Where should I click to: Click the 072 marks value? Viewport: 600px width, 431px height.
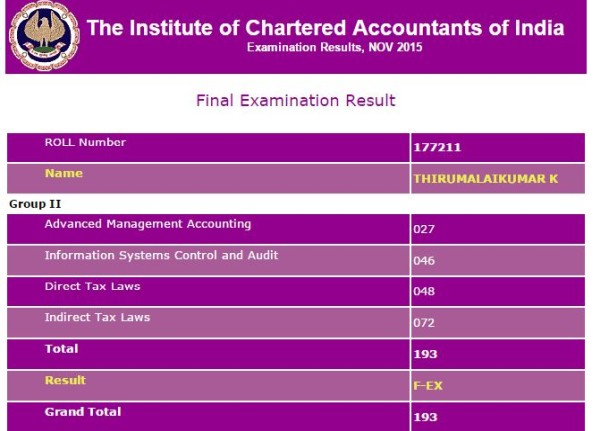point(424,323)
